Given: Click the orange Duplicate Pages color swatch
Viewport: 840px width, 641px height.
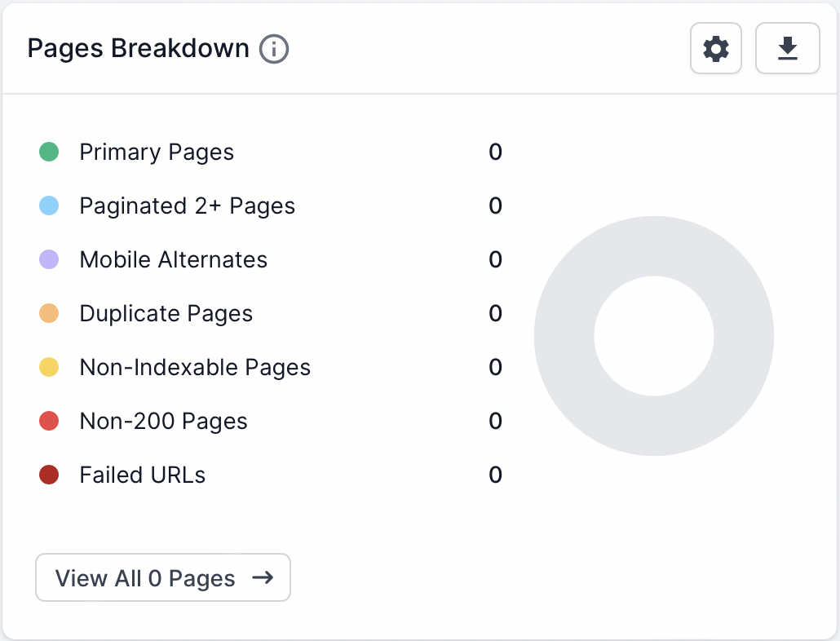Looking at the screenshot, I should click(49, 313).
